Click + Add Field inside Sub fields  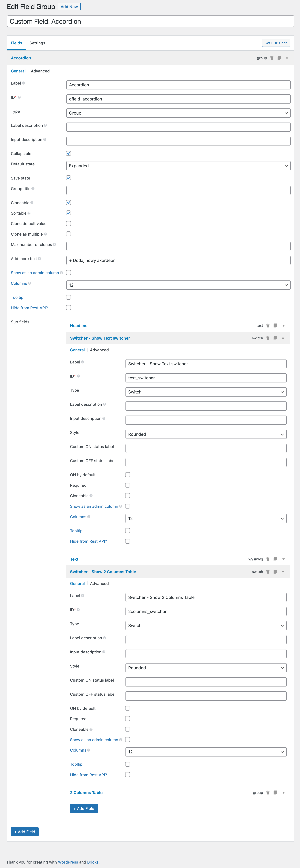(84, 808)
